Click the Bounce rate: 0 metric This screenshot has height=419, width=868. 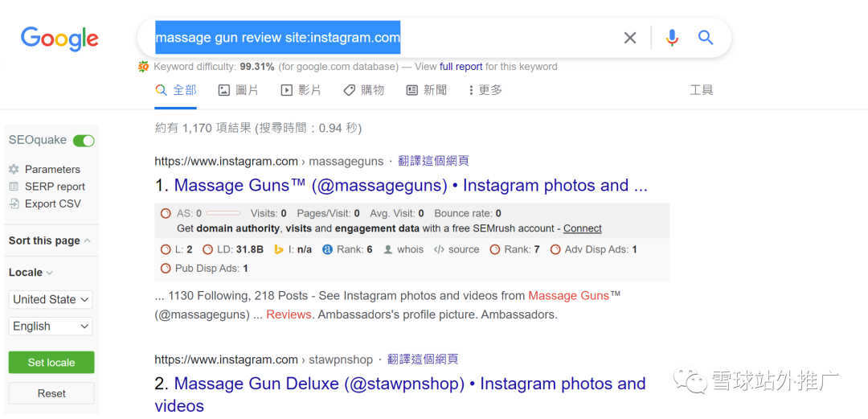(x=468, y=213)
